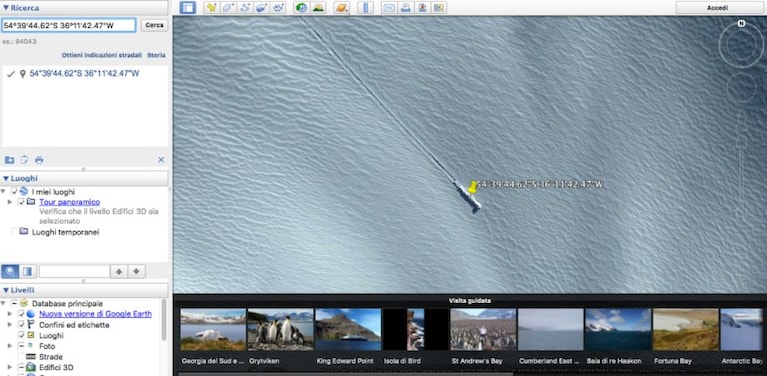The height and width of the screenshot is (376, 767).
Task: Click the move up arrow button in places
Action: (x=119, y=271)
